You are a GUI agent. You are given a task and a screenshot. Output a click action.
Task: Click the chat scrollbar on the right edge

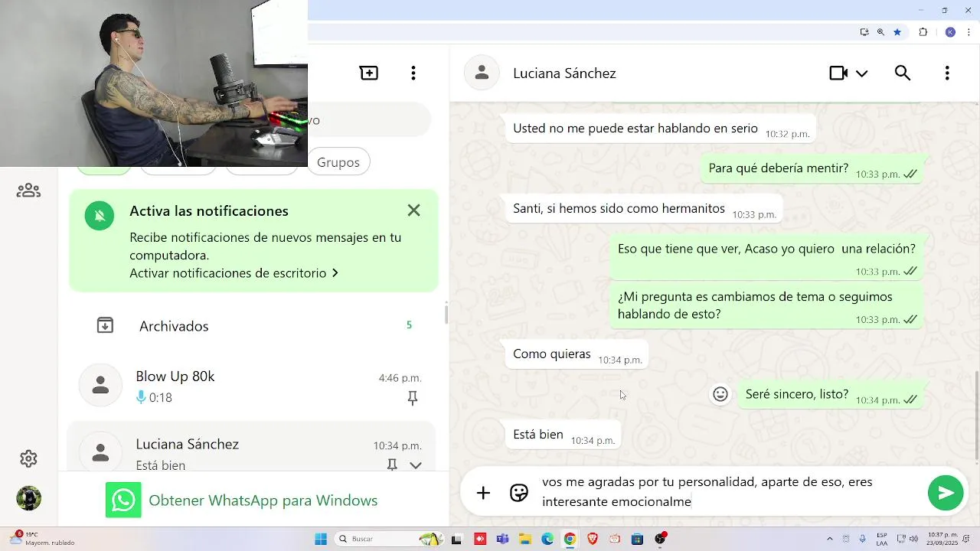(x=976, y=416)
